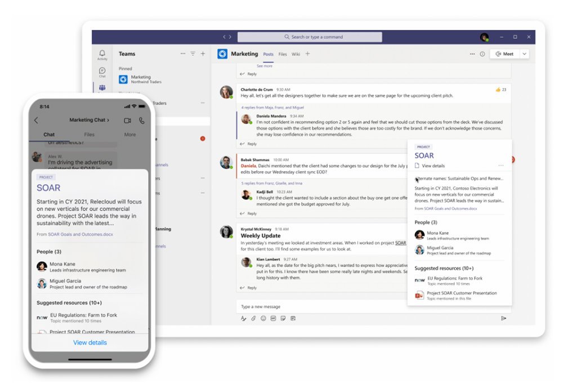
Task: Open Teams list more options ellipsis
Action: (183, 54)
